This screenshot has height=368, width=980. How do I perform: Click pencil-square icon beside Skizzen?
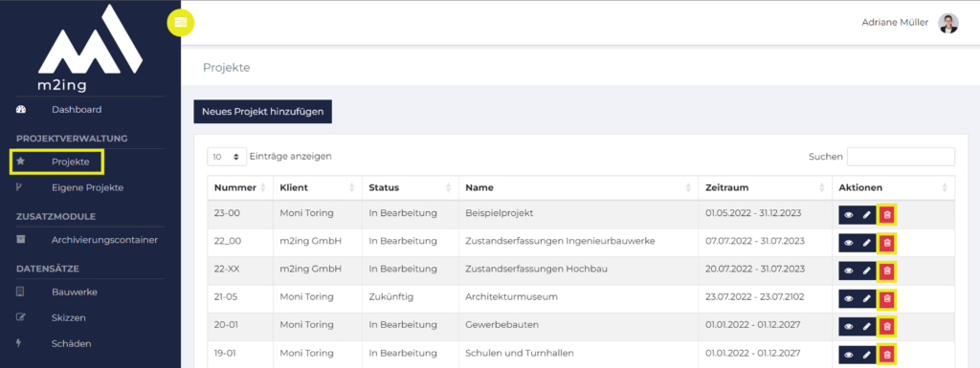tap(21, 317)
